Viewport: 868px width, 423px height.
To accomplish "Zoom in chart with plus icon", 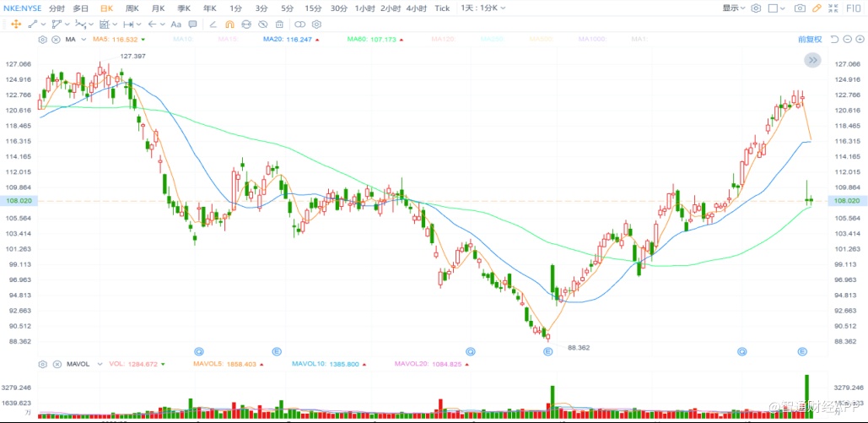I will (860, 40).
